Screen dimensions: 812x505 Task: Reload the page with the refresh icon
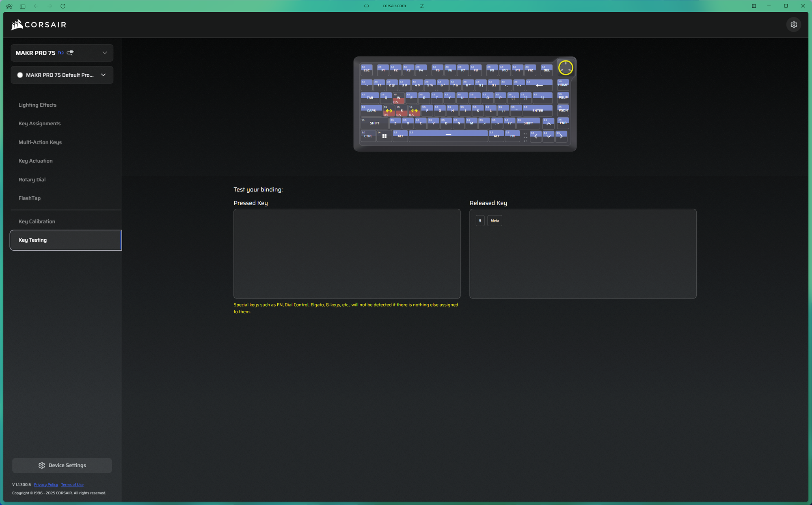coord(63,6)
